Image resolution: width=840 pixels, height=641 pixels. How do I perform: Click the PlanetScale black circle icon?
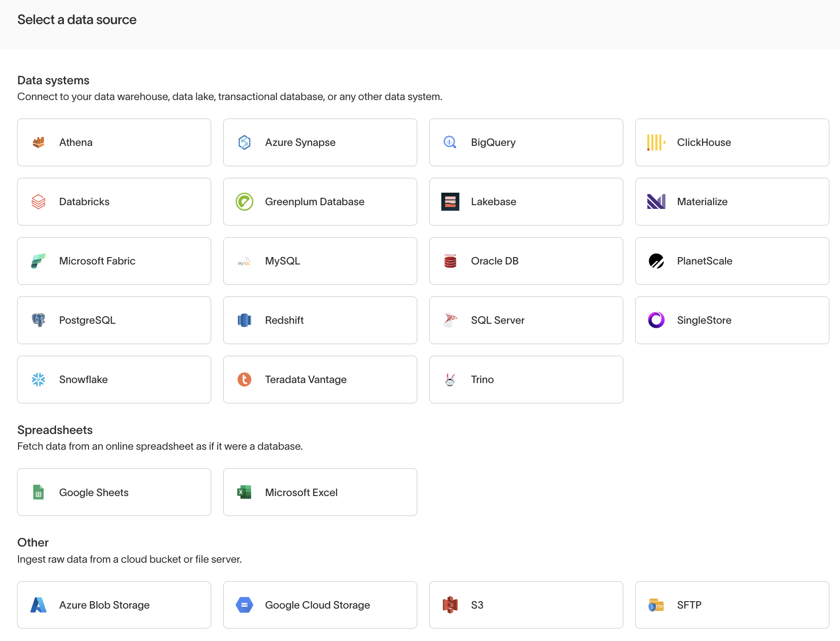656,261
